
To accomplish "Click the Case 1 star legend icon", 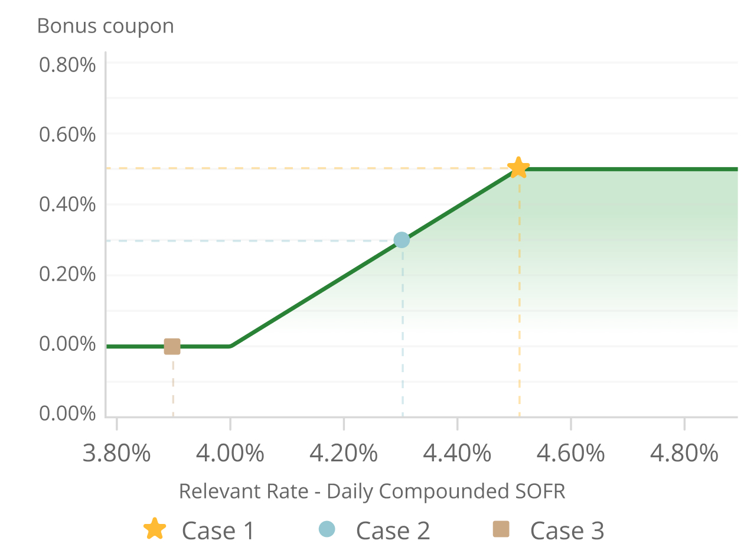I will click(154, 529).
